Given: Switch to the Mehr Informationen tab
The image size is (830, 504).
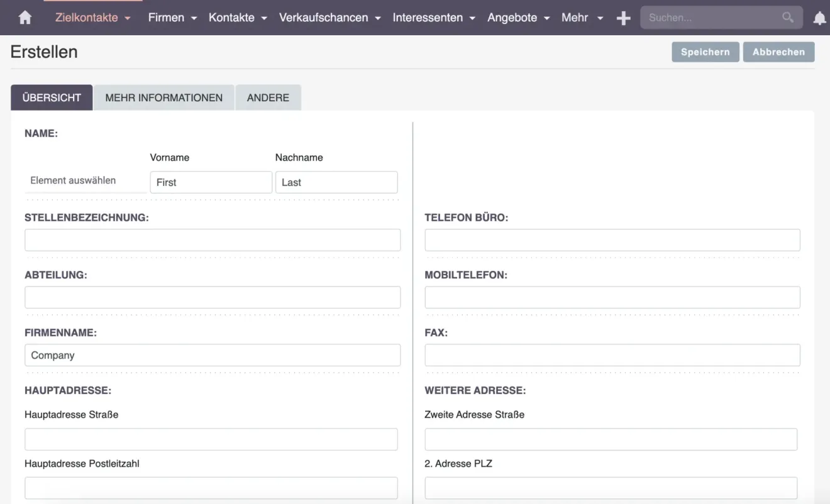Looking at the screenshot, I should tap(163, 98).
